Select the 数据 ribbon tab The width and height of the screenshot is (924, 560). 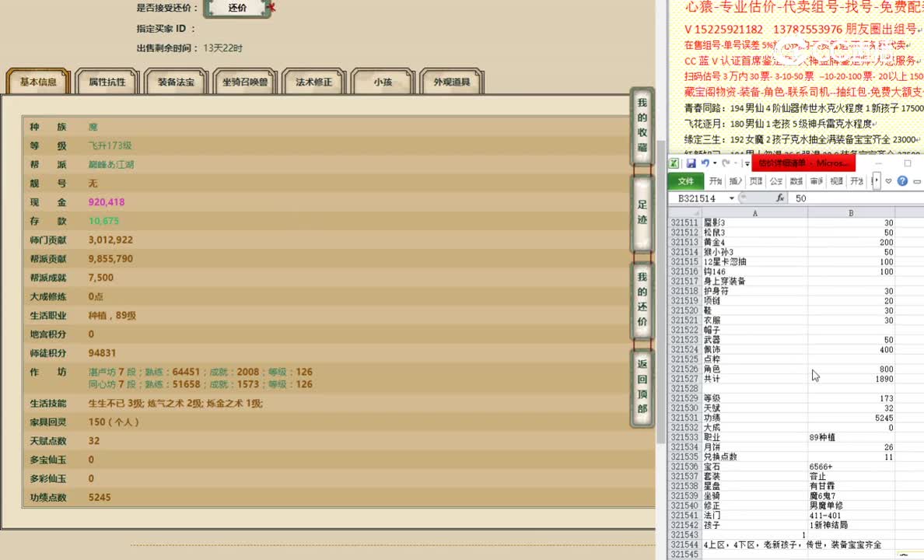coord(795,180)
